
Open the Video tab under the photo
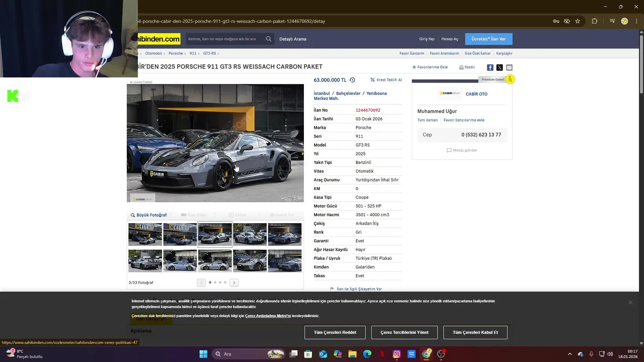[237, 215]
